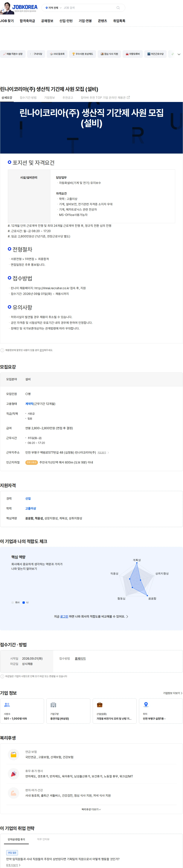
Task: Open the JOB 찾기 menu
Action: 7,21
